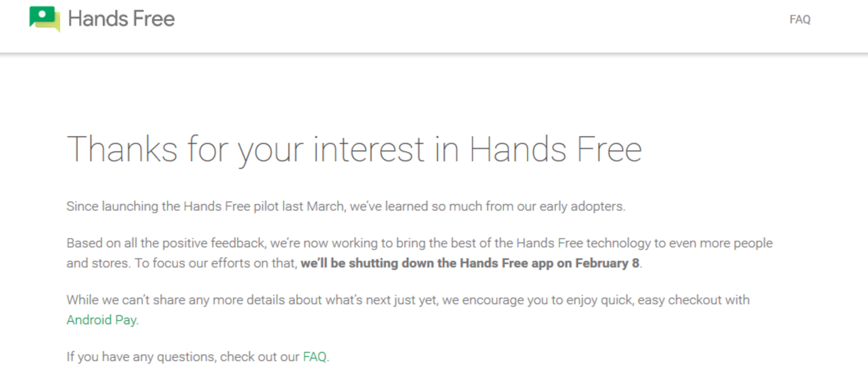Screen dimensions: 868x382
Task: Click the word "interest" in the large heading
Action: tap(369, 149)
